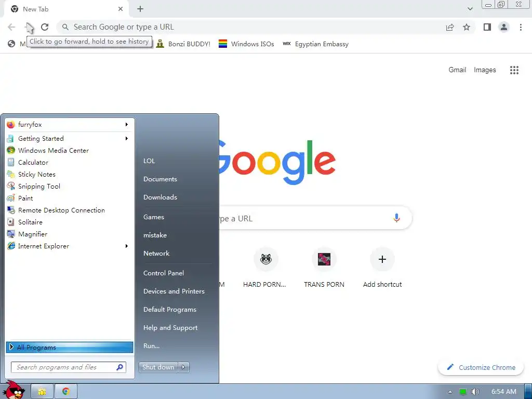Open Documents from Start menu
The height and width of the screenshot is (399, 532).
click(160, 179)
